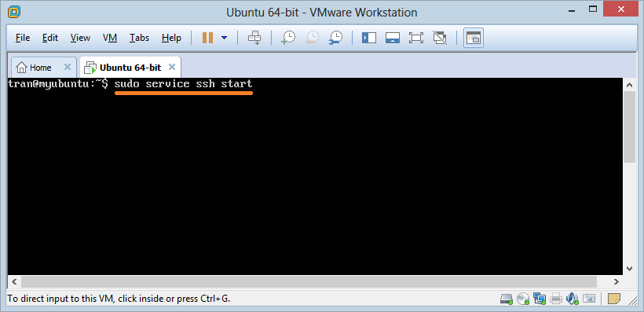Click the CD/DVD drive status icon
The width and height of the screenshot is (644, 312).
pos(523,299)
